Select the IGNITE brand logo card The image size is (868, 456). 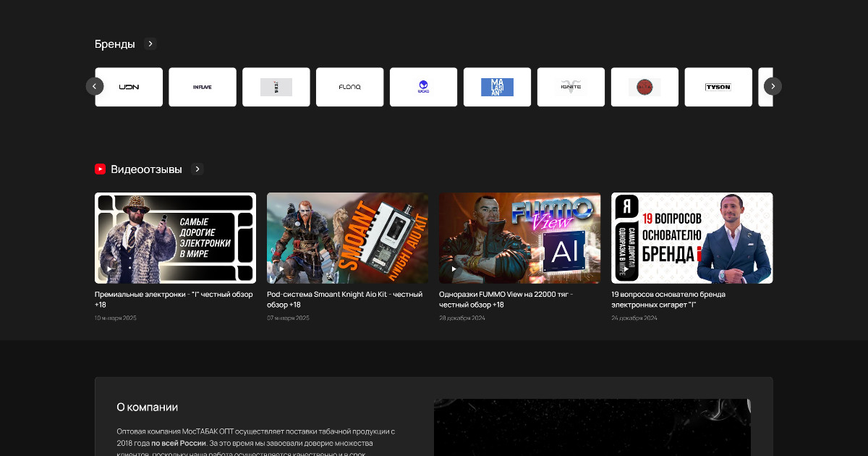pyautogui.click(x=571, y=87)
